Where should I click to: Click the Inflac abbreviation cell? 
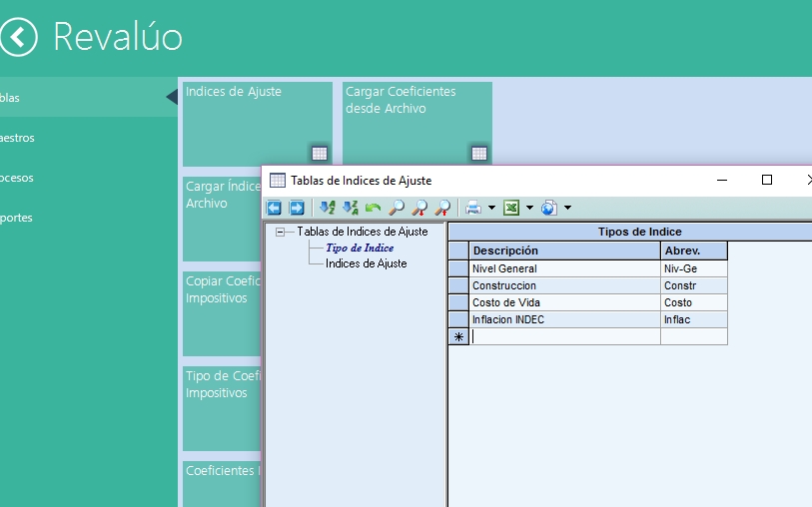(x=694, y=319)
